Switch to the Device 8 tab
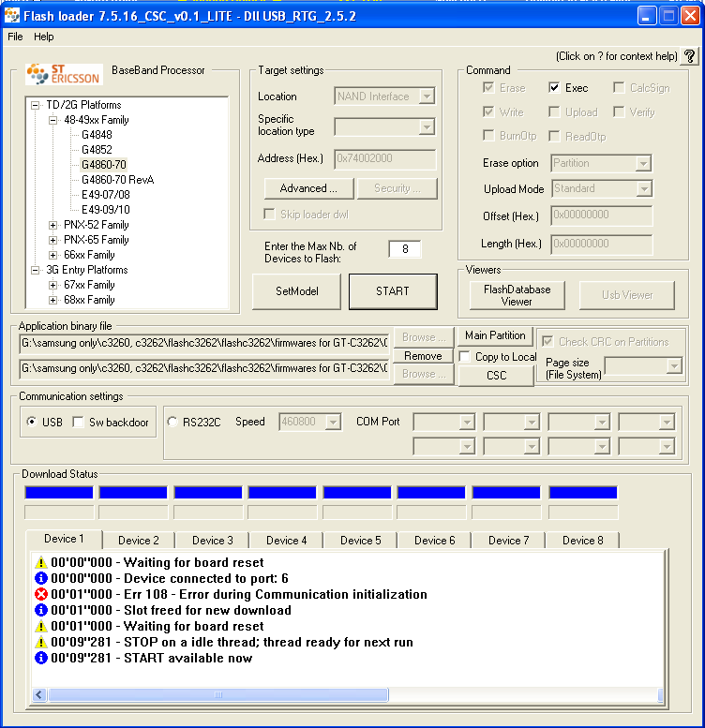 [582, 541]
